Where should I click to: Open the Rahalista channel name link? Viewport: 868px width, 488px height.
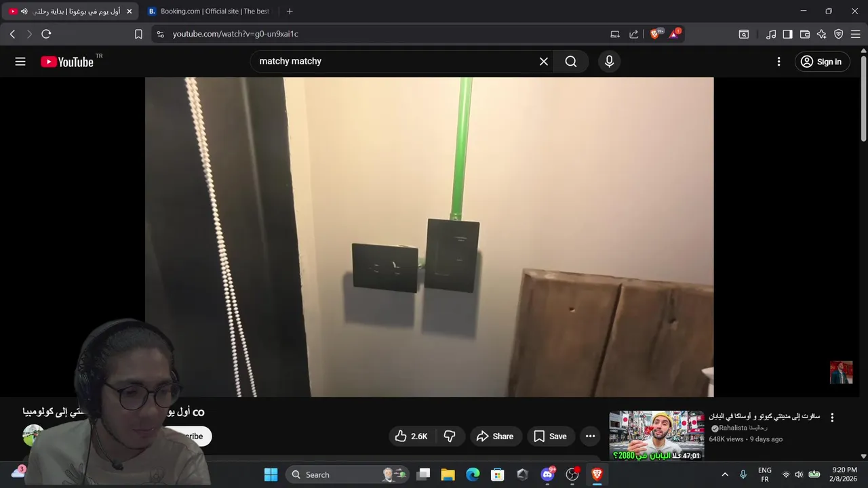tap(743, 428)
